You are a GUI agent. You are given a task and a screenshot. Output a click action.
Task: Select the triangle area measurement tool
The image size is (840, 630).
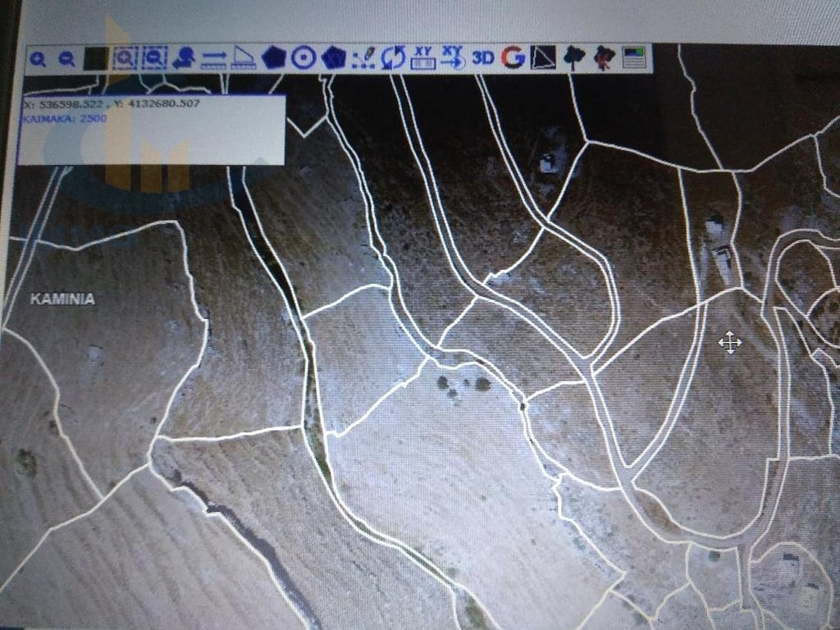tap(243, 58)
